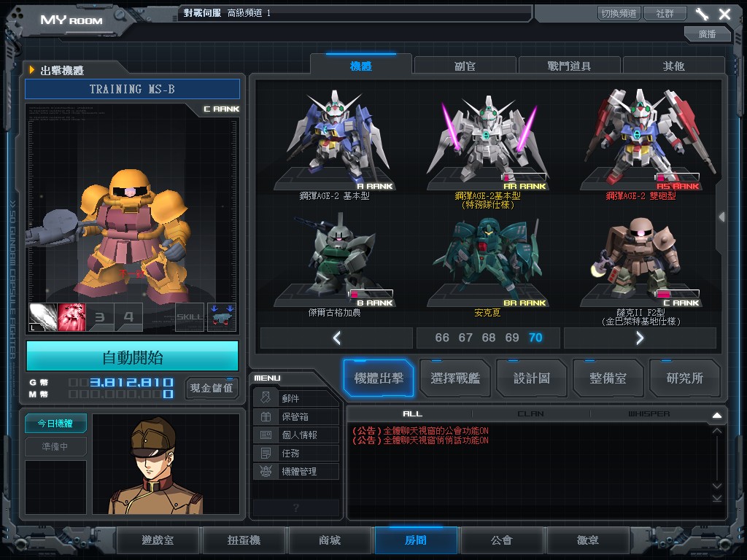Go to unit page 70
The width and height of the screenshot is (747, 560).
pyautogui.click(x=535, y=338)
